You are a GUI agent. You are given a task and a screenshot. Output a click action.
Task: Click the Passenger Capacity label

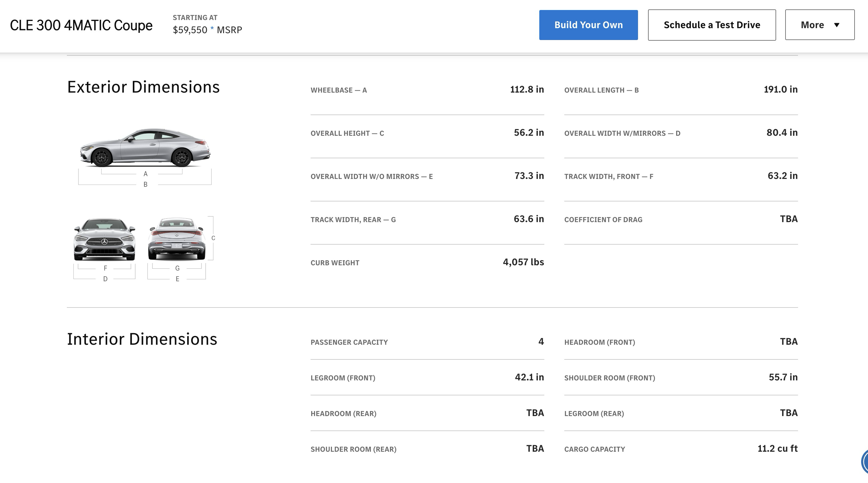point(349,342)
